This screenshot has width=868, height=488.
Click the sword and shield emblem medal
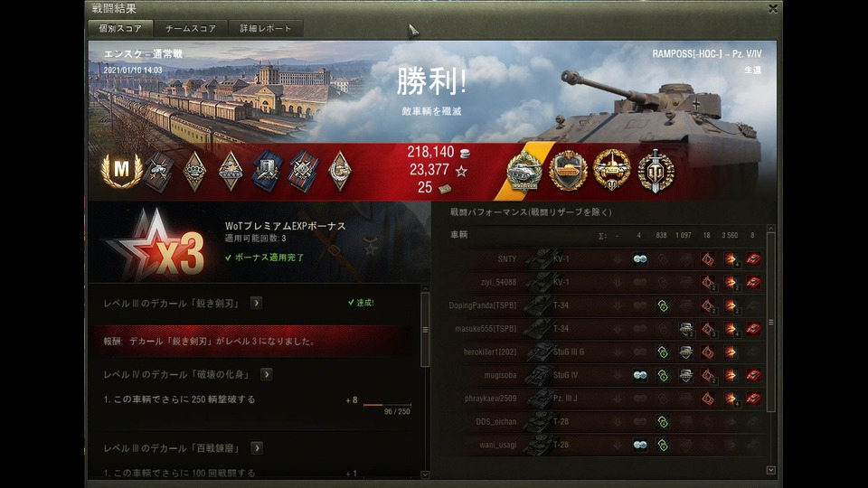[x=656, y=172]
